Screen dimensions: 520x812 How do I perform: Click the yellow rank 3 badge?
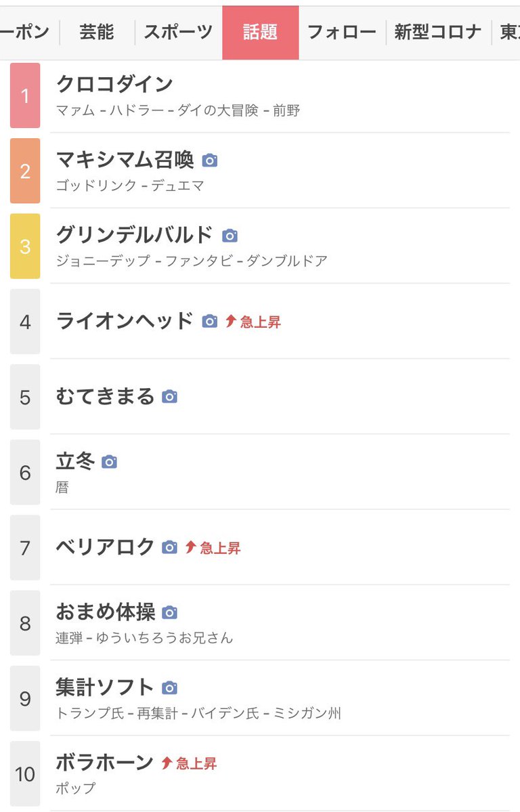[25, 247]
